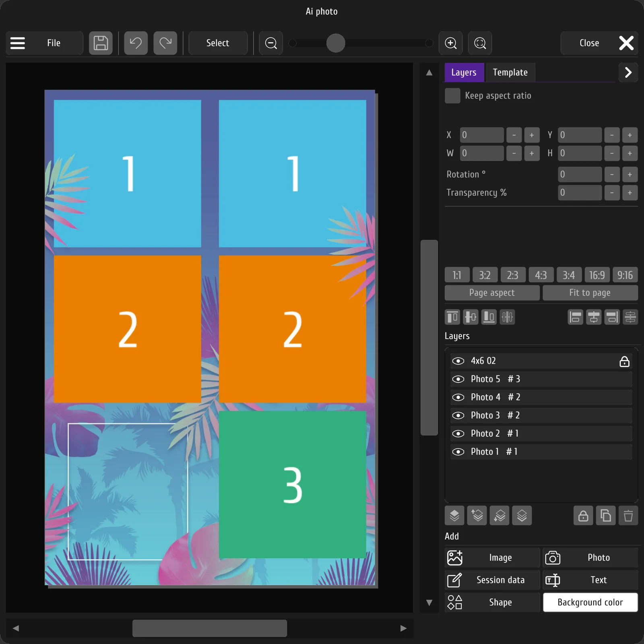The width and height of the screenshot is (644, 644).
Task: Align layers to top edge icon
Action: (x=452, y=317)
